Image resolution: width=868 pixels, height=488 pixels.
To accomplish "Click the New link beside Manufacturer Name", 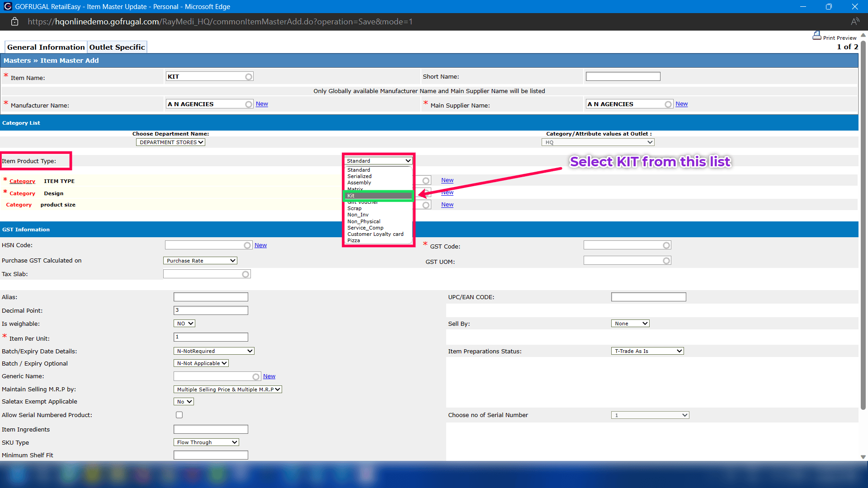I will tap(262, 104).
